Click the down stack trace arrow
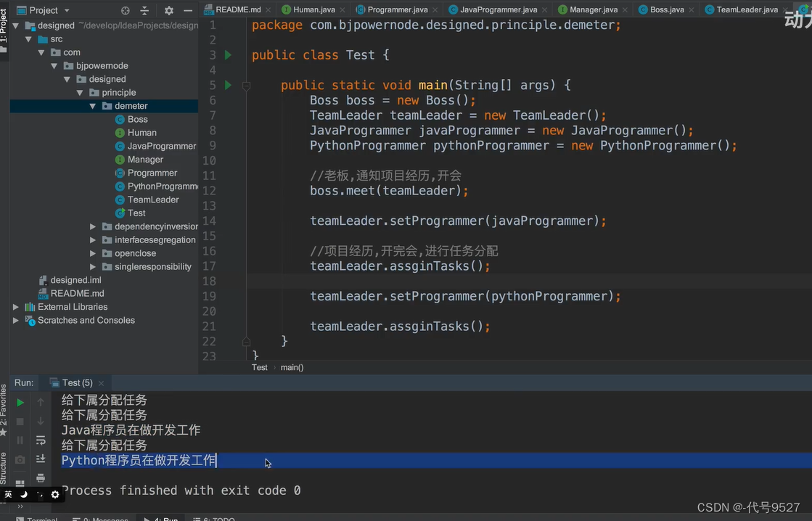The height and width of the screenshot is (521, 812). pos(41,421)
